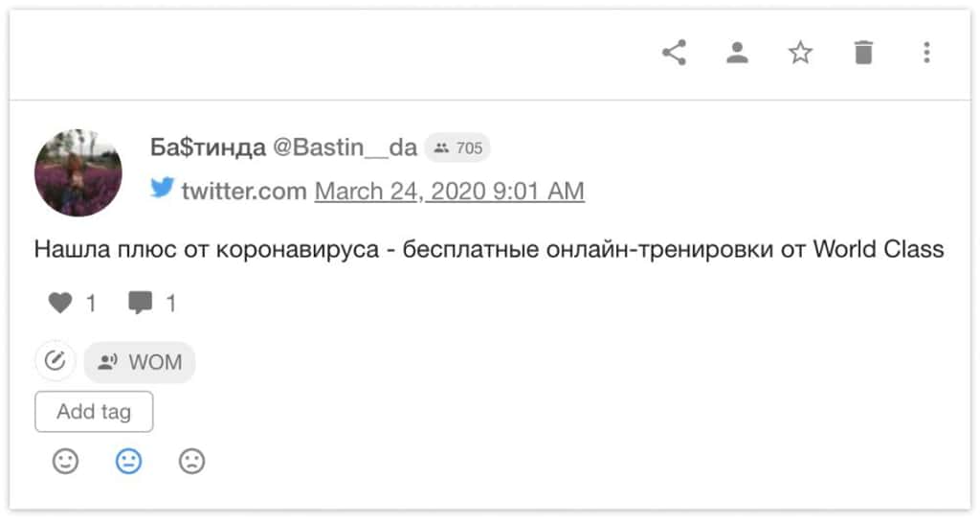
Task: Click the Add tag button
Action: [x=94, y=412]
